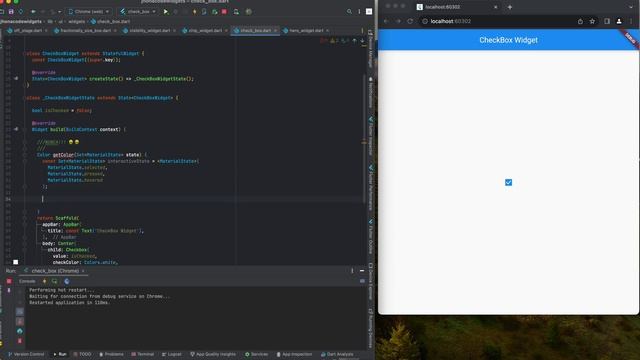The image size is (640, 360).
Task: Click the gutter override icon beside build method
Action: point(16,129)
